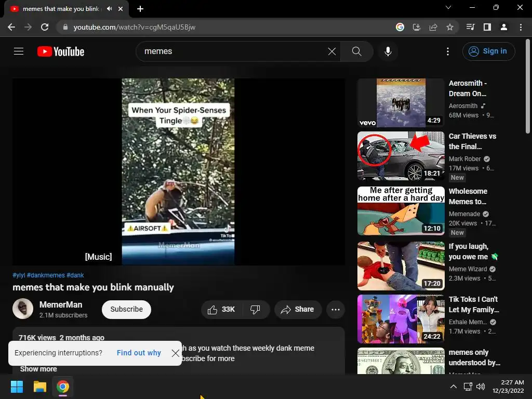
Task: Go back in browser history
Action: point(11,27)
